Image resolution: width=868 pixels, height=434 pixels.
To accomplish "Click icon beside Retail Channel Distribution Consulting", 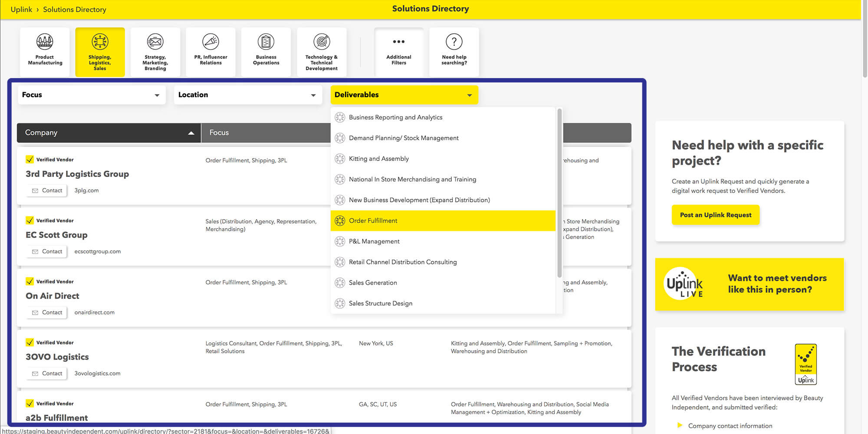I will pos(340,262).
